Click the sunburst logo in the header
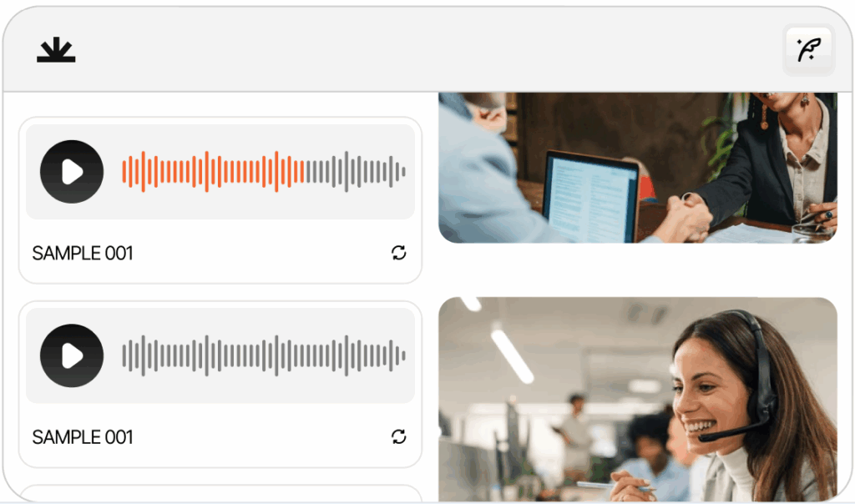This screenshot has height=504, width=855. coord(56,49)
